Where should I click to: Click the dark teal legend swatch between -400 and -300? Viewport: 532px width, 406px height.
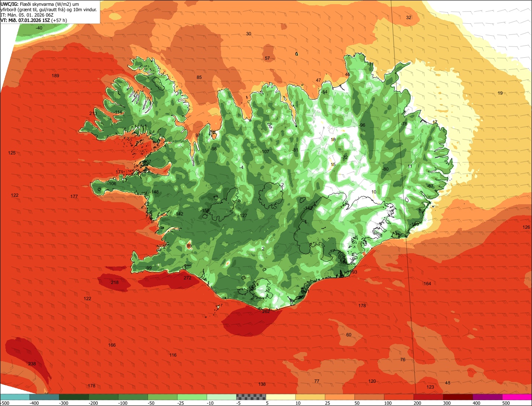[44, 397]
